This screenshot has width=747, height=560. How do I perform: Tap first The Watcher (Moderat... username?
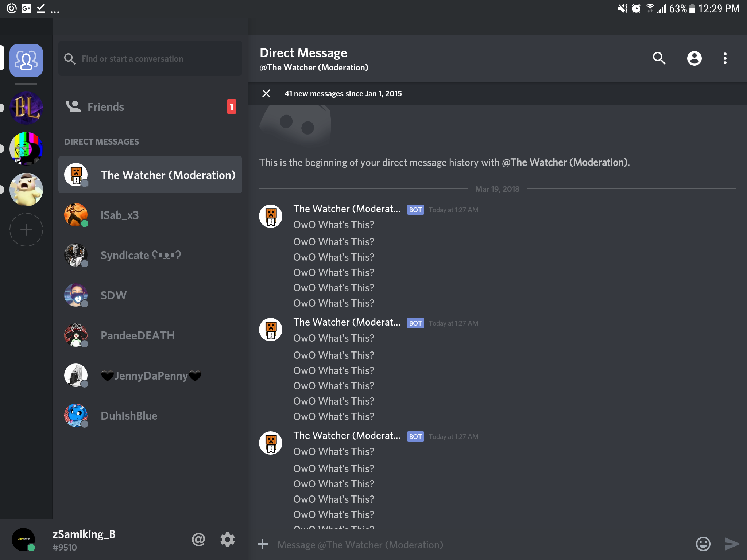(x=347, y=209)
